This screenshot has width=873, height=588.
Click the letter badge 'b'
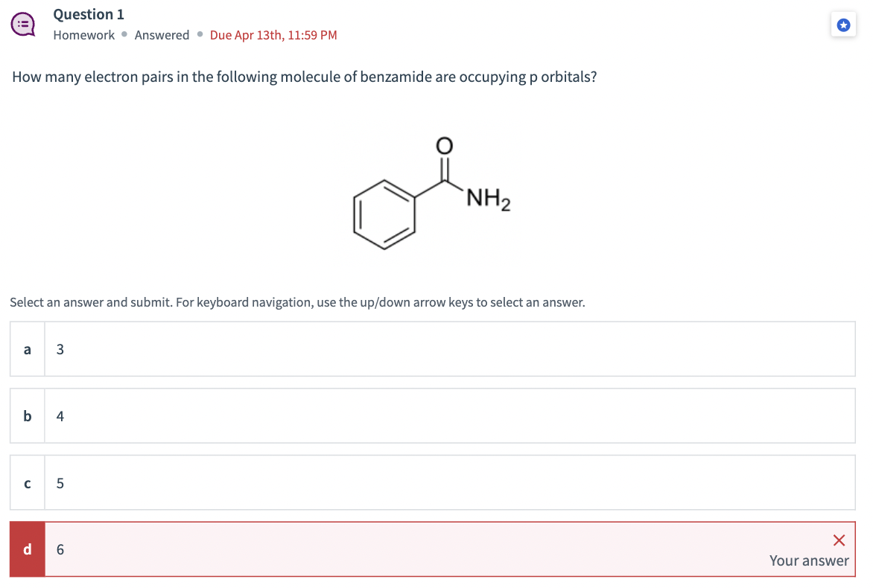[x=27, y=416]
